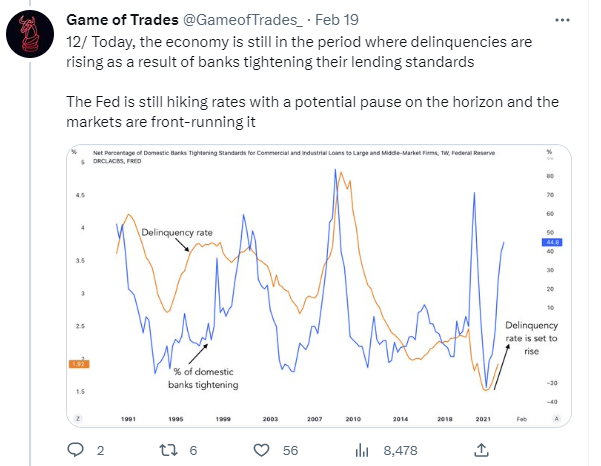
Task: Click the reply speech bubble icon
Action: pyautogui.click(x=73, y=451)
